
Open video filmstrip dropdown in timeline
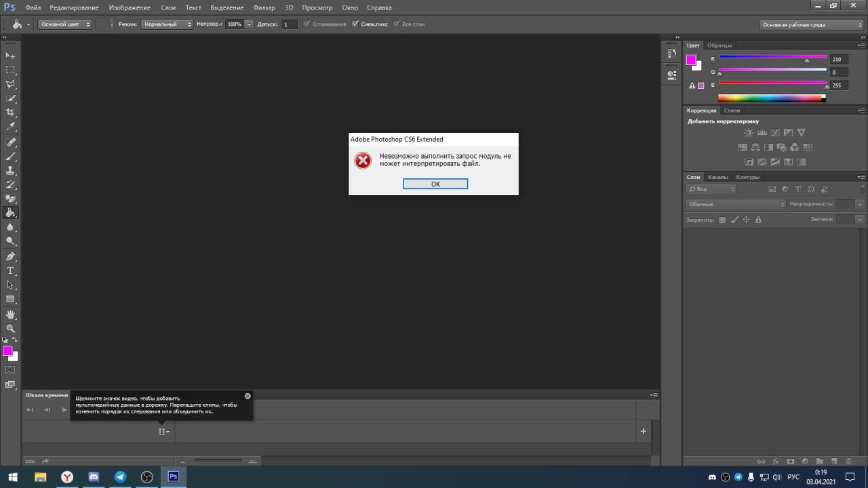[x=164, y=431]
